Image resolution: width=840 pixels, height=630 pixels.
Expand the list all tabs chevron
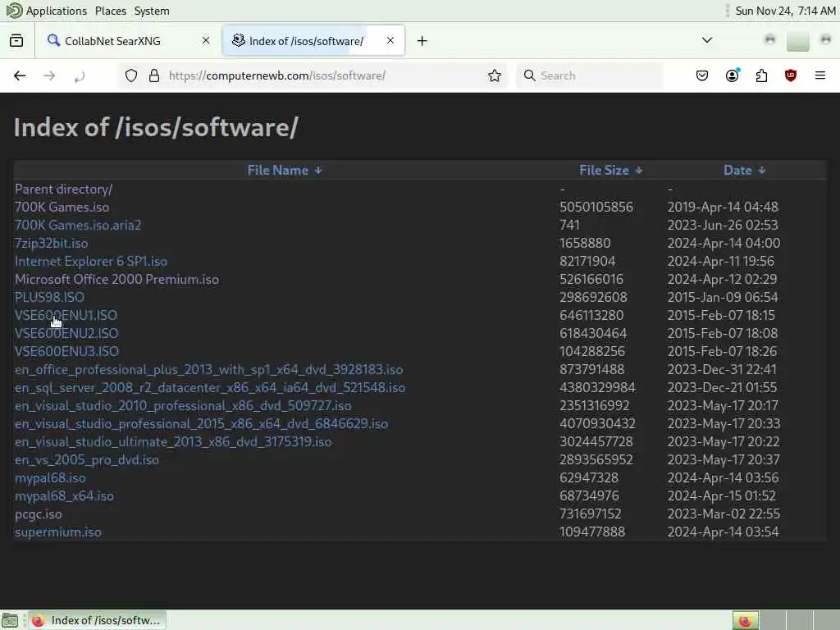tap(706, 40)
